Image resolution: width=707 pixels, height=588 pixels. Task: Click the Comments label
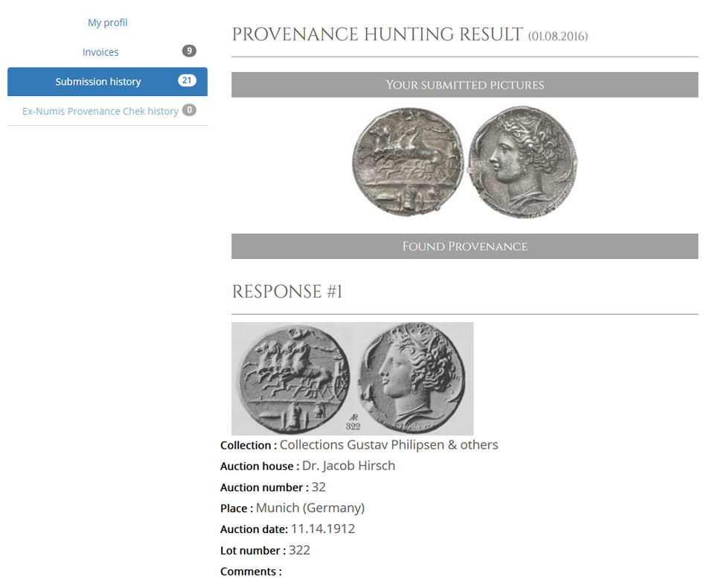250,572
